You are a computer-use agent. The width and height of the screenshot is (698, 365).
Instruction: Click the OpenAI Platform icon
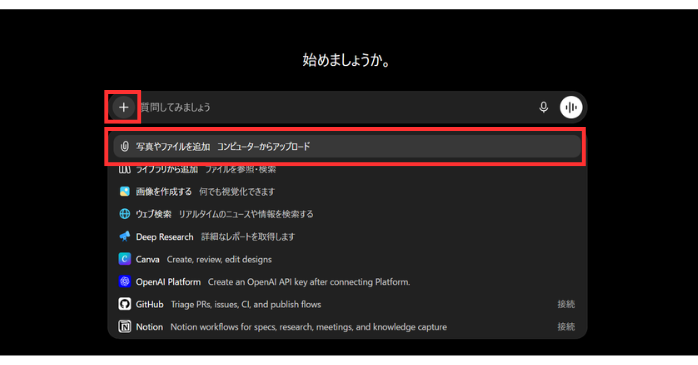125,282
